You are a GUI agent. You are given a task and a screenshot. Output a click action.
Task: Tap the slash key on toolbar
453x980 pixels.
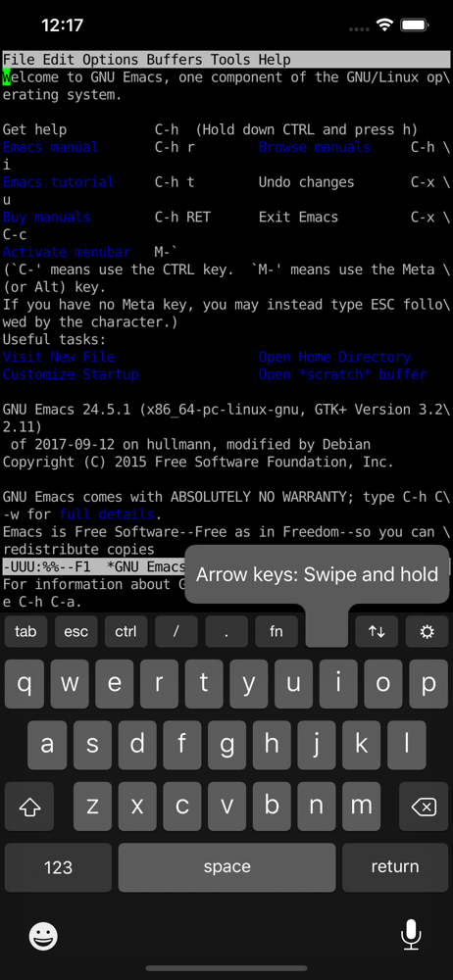pos(176,631)
